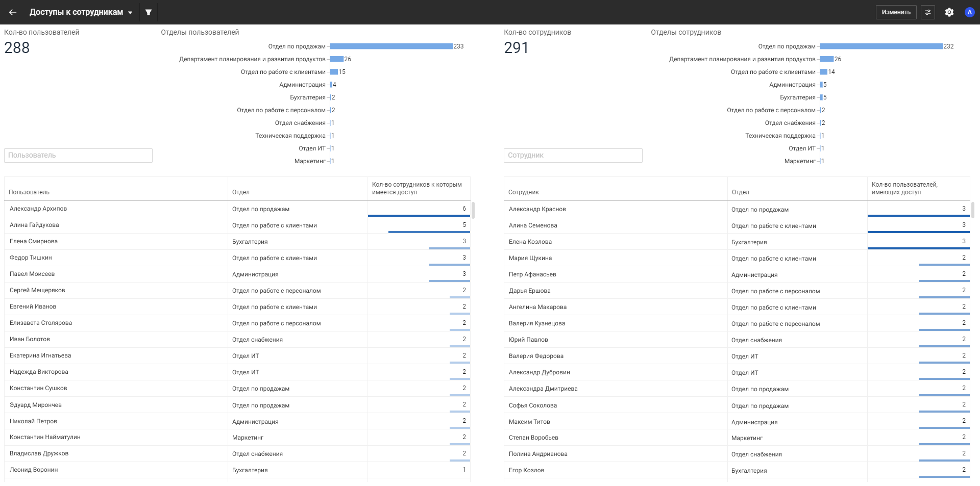Select row Мария Щукина
Viewport: 980px width, 486px height.
coord(737,258)
